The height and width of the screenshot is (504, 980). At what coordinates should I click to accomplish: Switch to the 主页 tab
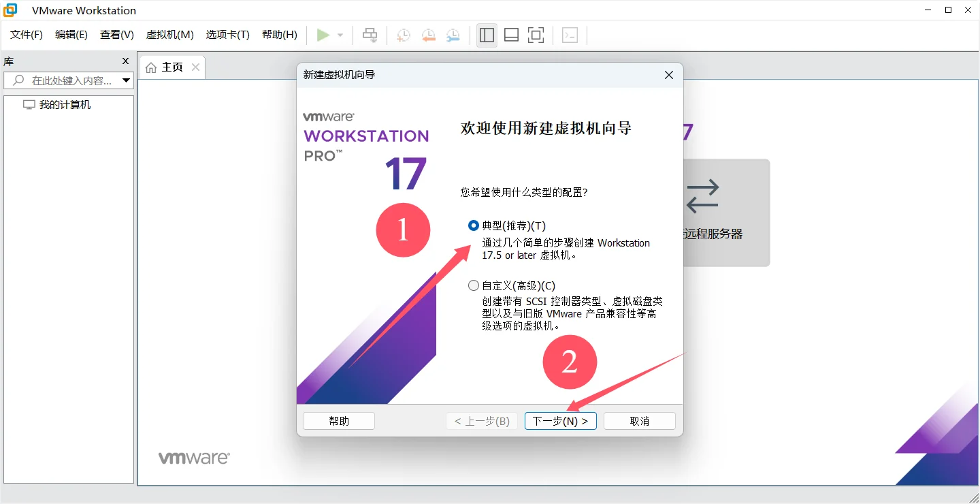172,67
